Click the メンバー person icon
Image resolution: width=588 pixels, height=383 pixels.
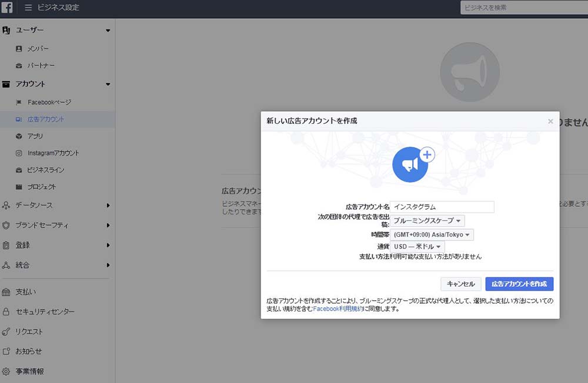pyautogui.click(x=19, y=49)
